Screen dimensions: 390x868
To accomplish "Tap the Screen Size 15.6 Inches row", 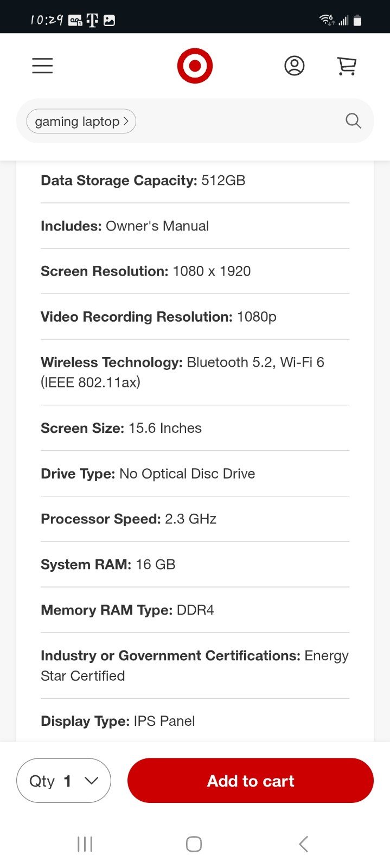I will point(195,428).
